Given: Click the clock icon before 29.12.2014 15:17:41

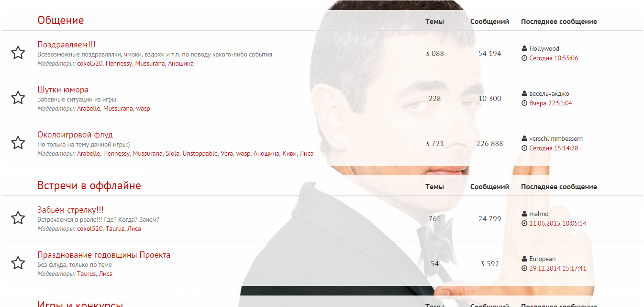Looking at the screenshot, I should [524, 268].
